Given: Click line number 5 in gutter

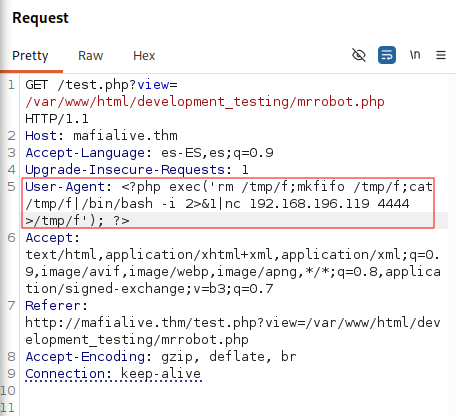Looking at the screenshot, I should tap(12, 187).
